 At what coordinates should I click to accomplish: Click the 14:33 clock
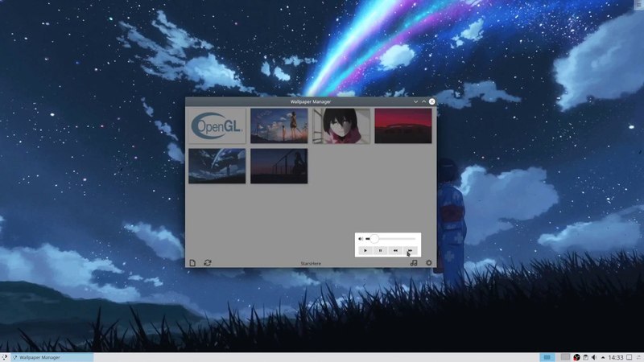point(616,357)
